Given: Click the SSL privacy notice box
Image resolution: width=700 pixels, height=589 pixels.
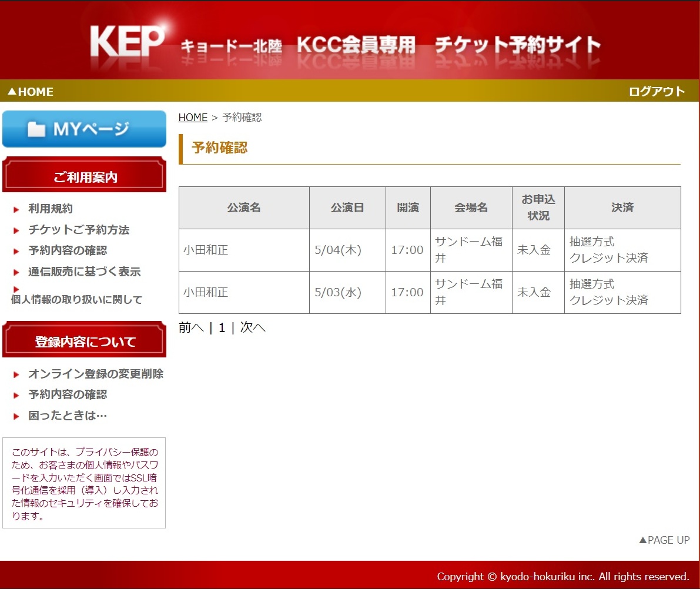Looking at the screenshot, I should pos(84,483).
